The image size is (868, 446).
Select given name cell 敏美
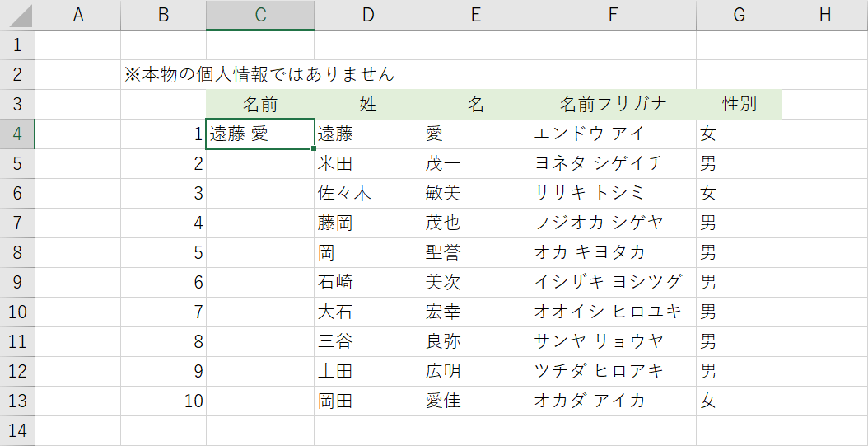coord(476,194)
